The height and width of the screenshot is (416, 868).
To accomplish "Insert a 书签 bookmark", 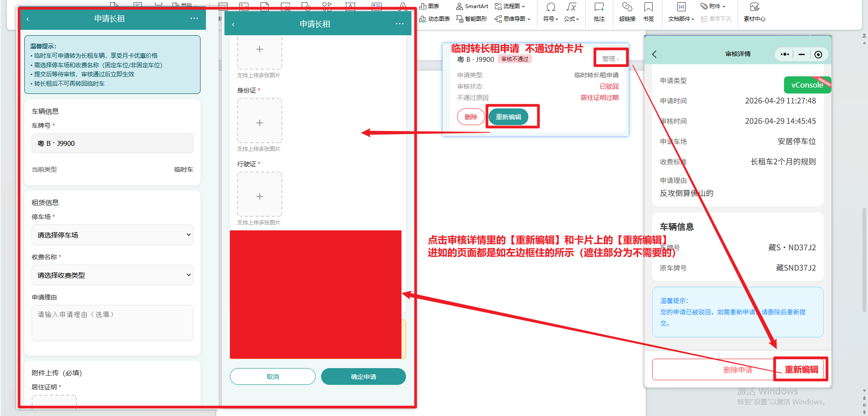I will [649, 12].
